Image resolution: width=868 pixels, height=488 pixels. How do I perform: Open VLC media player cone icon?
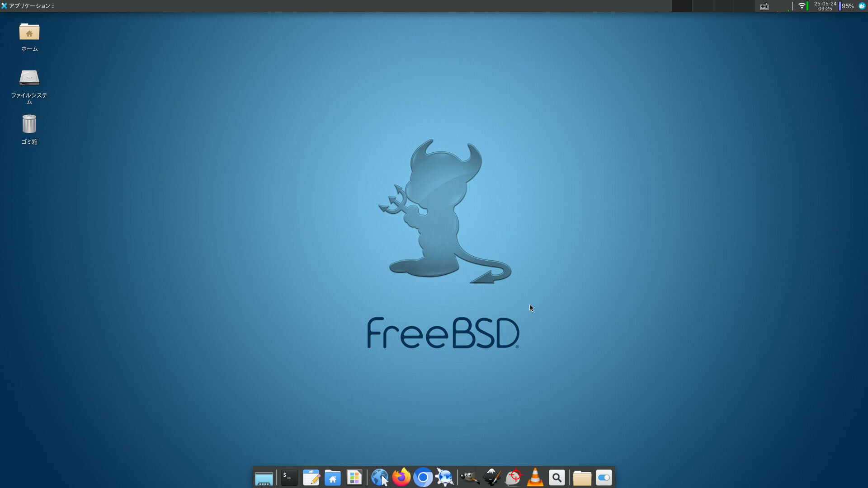[x=535, y=478]
